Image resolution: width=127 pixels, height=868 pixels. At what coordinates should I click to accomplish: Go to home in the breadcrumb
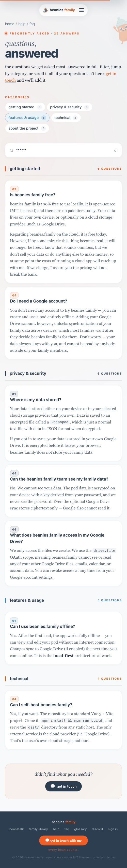9,24
